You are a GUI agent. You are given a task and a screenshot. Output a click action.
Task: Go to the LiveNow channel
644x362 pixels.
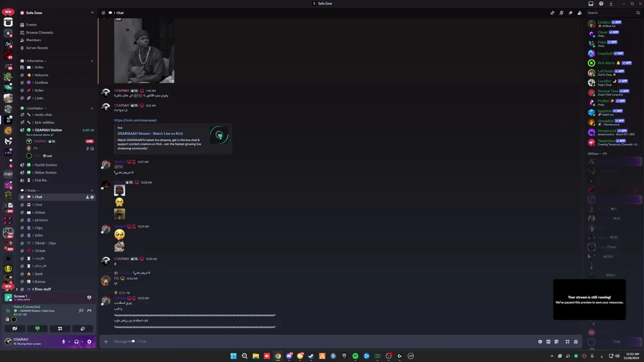tap(57, 82)
